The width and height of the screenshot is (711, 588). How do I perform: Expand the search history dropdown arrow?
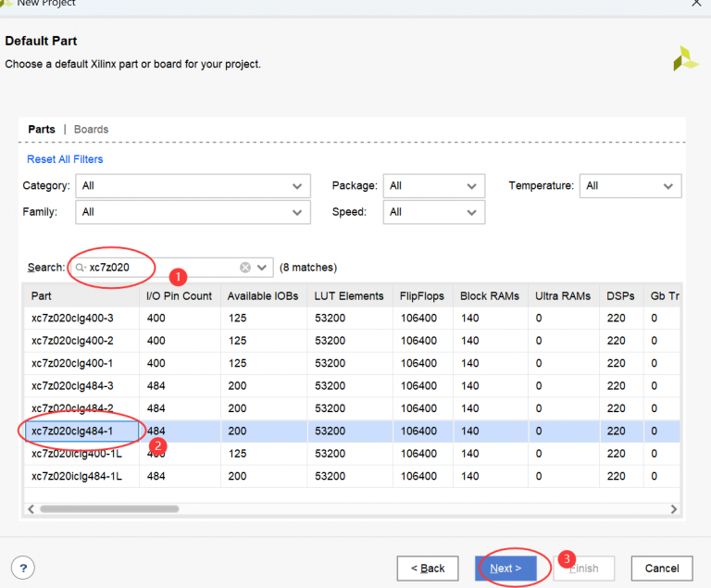coord(262,268)
